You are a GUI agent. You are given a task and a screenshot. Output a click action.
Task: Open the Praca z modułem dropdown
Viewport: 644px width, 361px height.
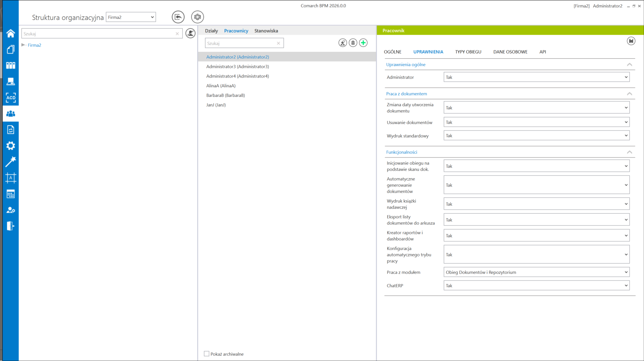[536, 272]
